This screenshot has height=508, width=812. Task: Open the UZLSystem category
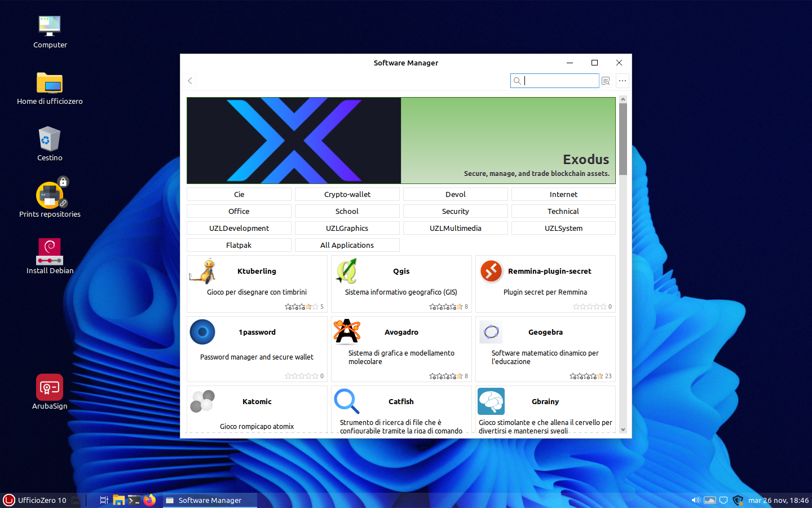point(563,228)
